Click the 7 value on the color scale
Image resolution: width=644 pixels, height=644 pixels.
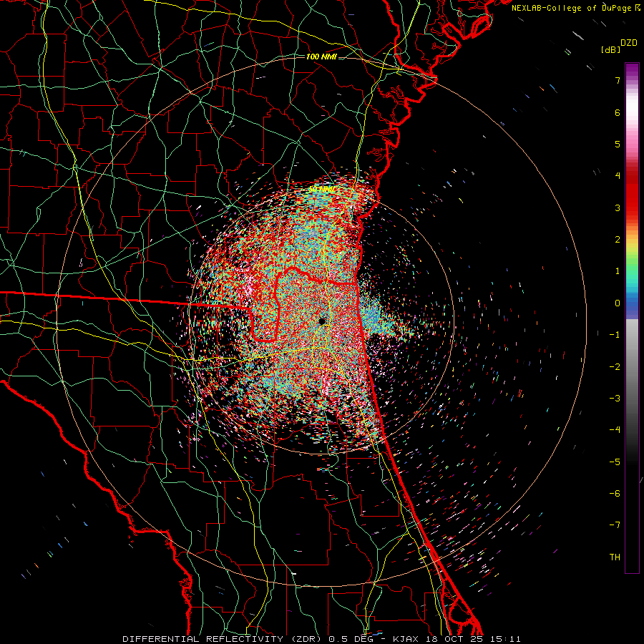618,80
